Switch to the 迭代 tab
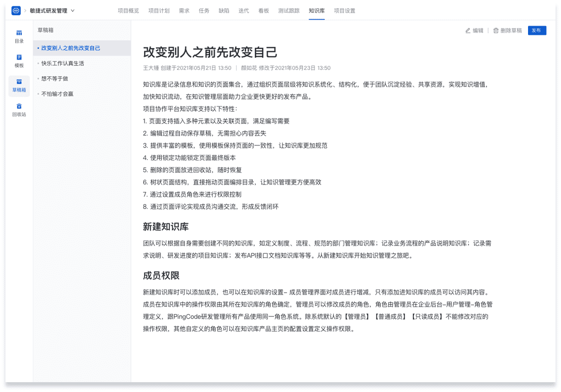Viewport: 561px width, 392px height. point(244,11)
